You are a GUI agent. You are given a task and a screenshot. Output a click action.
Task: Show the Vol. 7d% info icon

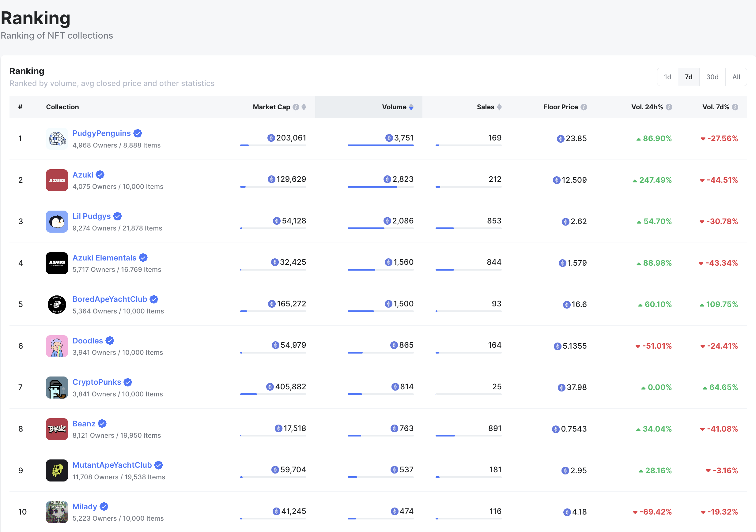click(x=735, y=107)
